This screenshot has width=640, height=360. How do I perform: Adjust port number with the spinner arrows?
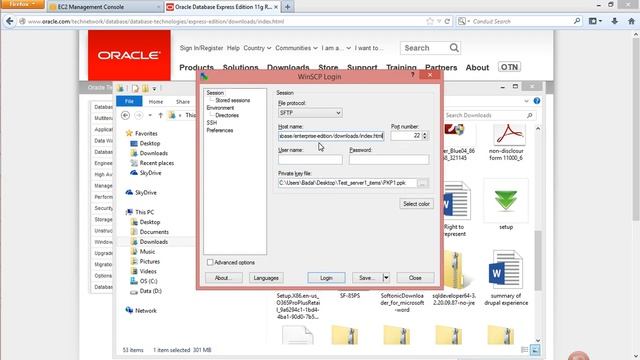coord(425,136)
